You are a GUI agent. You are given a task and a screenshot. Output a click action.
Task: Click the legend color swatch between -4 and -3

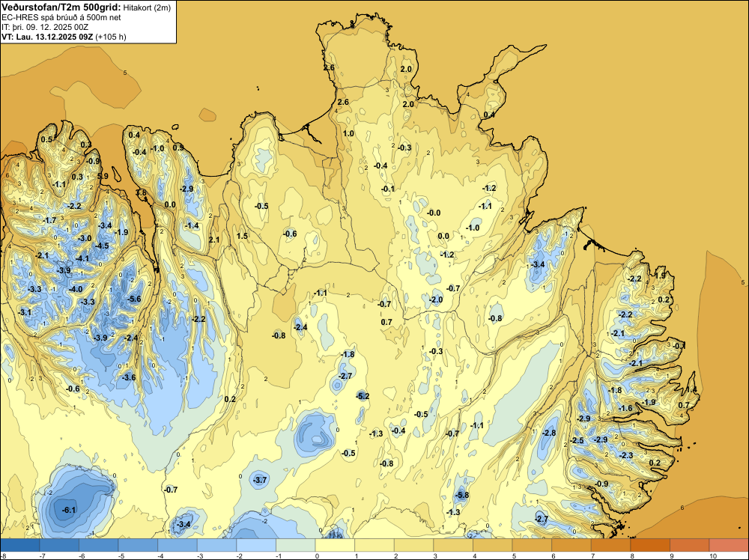coord(178,545)
